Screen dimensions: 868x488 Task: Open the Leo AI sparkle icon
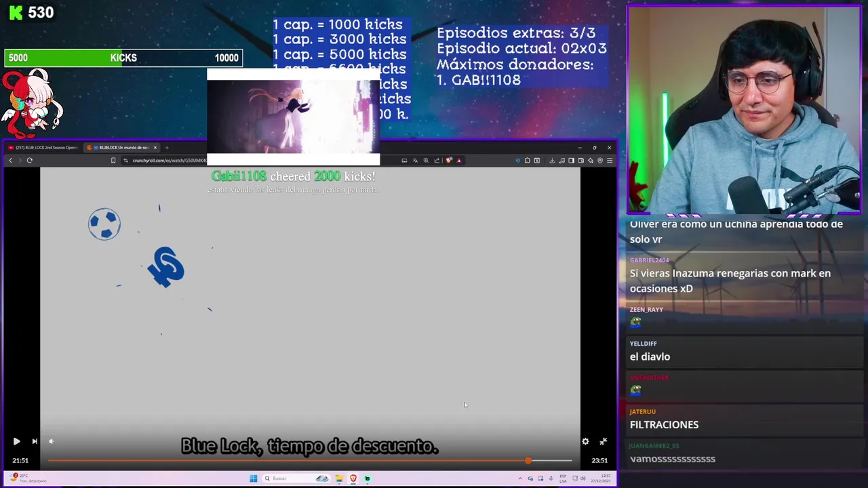(591, 161)
